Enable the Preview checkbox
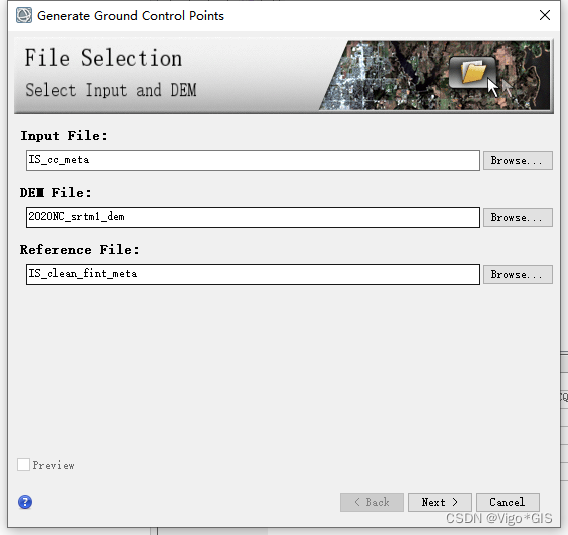Screen dimensions: 568x535 point(24,464)
